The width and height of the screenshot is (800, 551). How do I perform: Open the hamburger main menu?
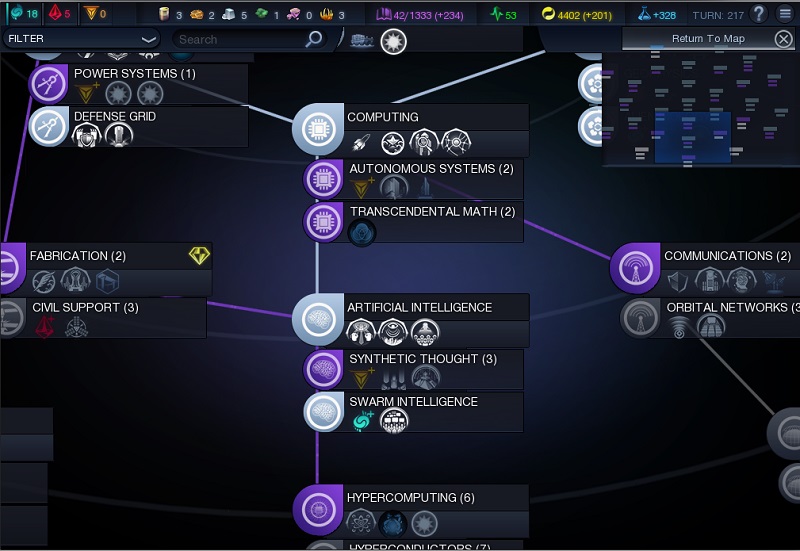click(x=785, y=14)
